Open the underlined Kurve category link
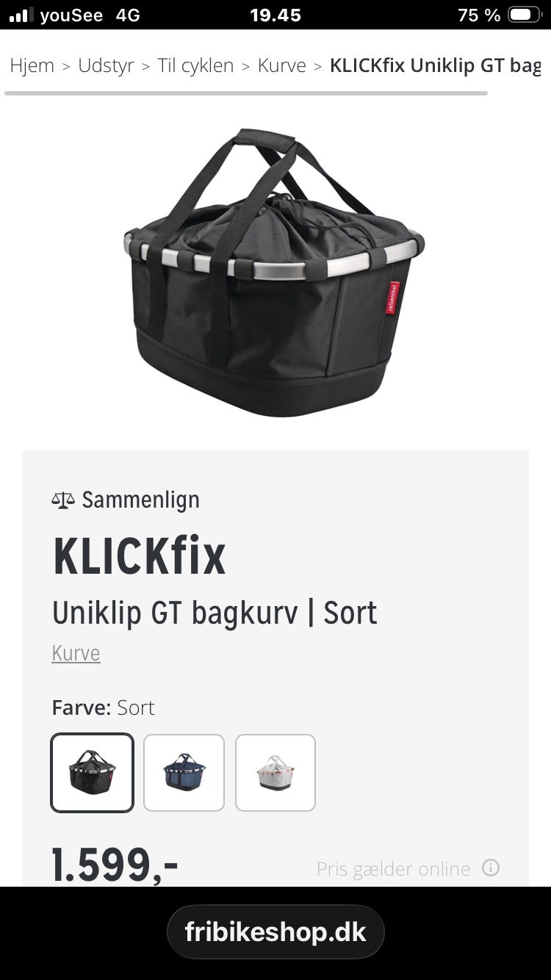This screenshot has height=980, width=551. click(x=76, y=653)
